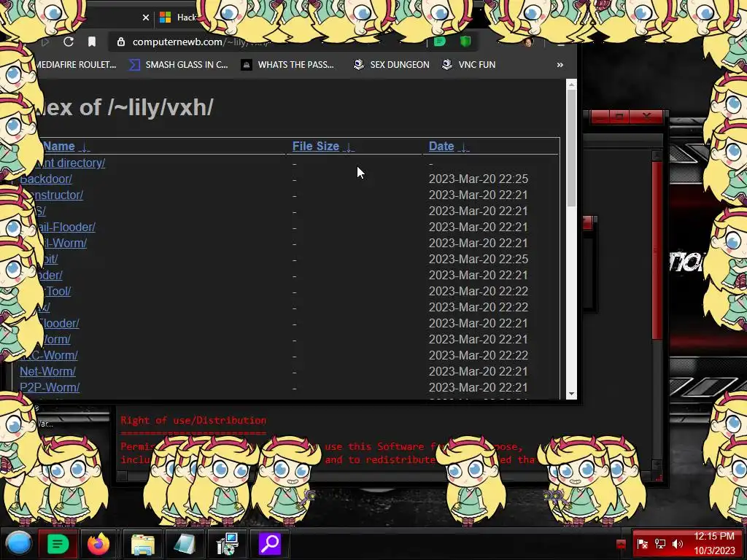Open VNC FUN bookmark
This screenshot has width=747, height=560.
pos(469,65)
